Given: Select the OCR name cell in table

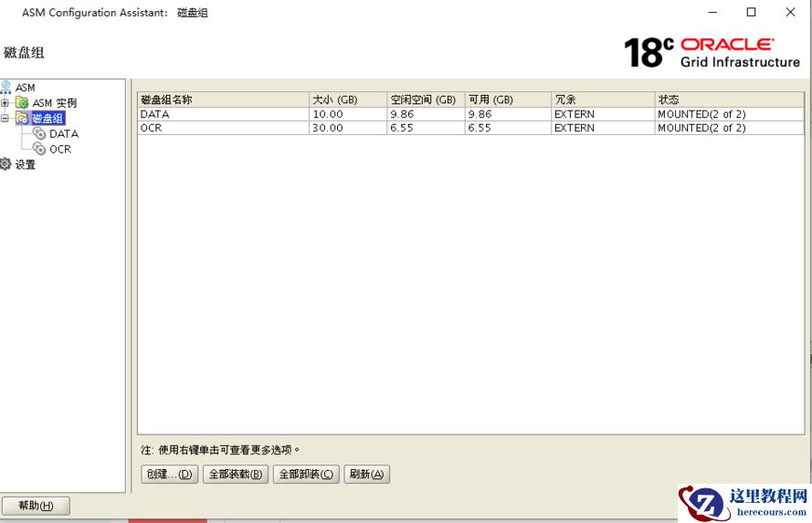Looking at the screenshot, I should click(x=223, y=128).
